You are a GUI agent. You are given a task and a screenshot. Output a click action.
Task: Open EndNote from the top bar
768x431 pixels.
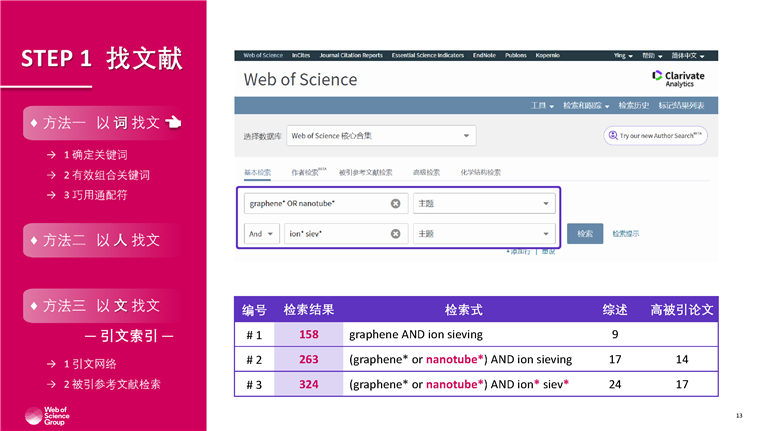[484, 55]
